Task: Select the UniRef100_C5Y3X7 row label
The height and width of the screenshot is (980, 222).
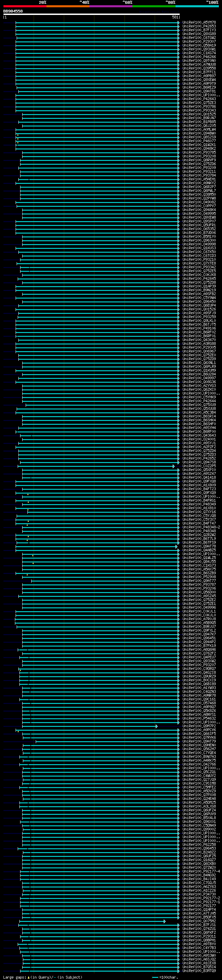Action: (199, 520)
